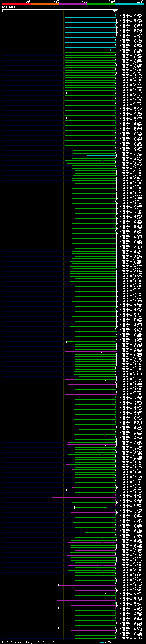Select label UniRef100_C0PST3
The height and width of the screenshot is (644, 146).
point(131,63)
